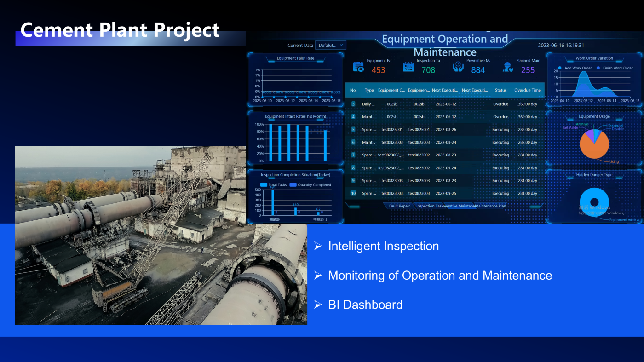Screen dimensions: 644x362
Task: Click the Equipment Fault wrench icon
Action: point(358,67)
